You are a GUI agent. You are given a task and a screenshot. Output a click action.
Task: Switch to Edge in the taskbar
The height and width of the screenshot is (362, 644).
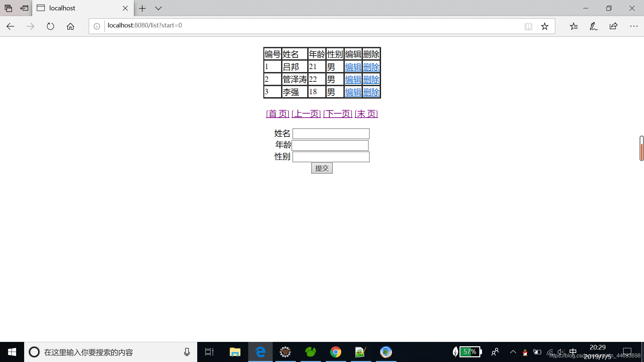260,352
